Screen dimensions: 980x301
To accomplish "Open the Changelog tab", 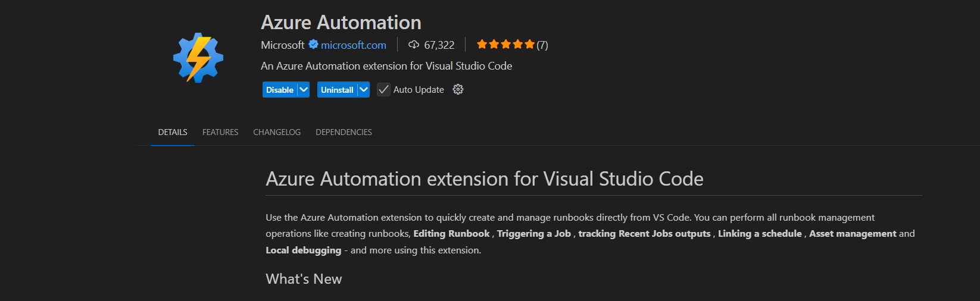I will pos(277,132).
